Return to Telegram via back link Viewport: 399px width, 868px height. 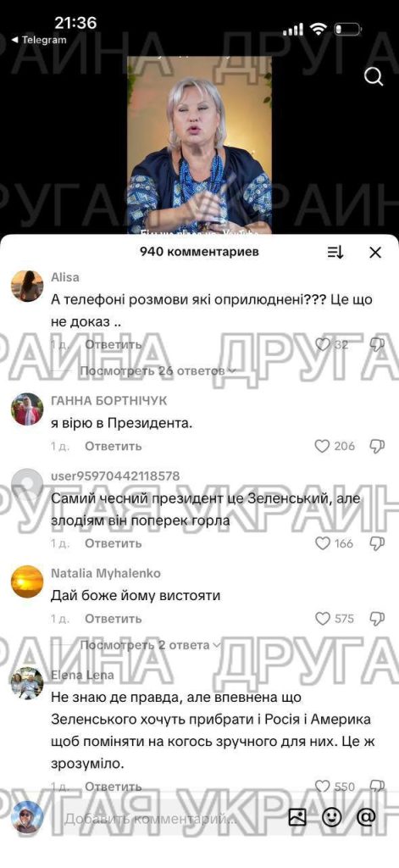(x=39, y=40)
